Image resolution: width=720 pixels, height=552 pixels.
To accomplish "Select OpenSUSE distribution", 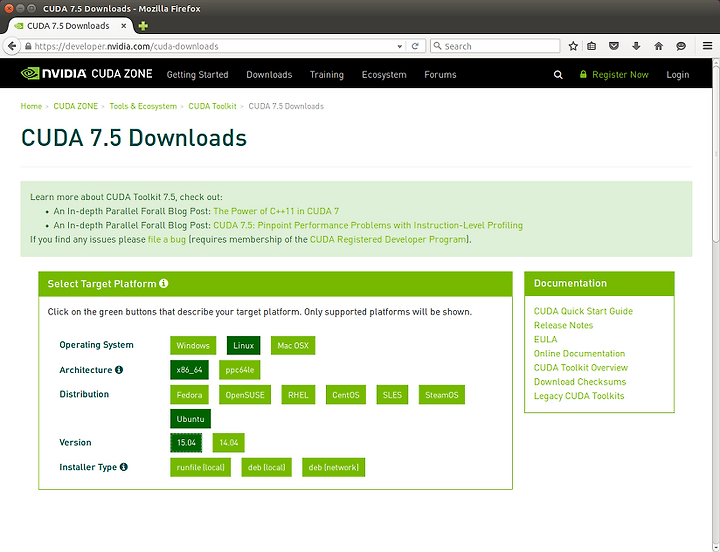I will pyautogui.click(x=245, y=394).
